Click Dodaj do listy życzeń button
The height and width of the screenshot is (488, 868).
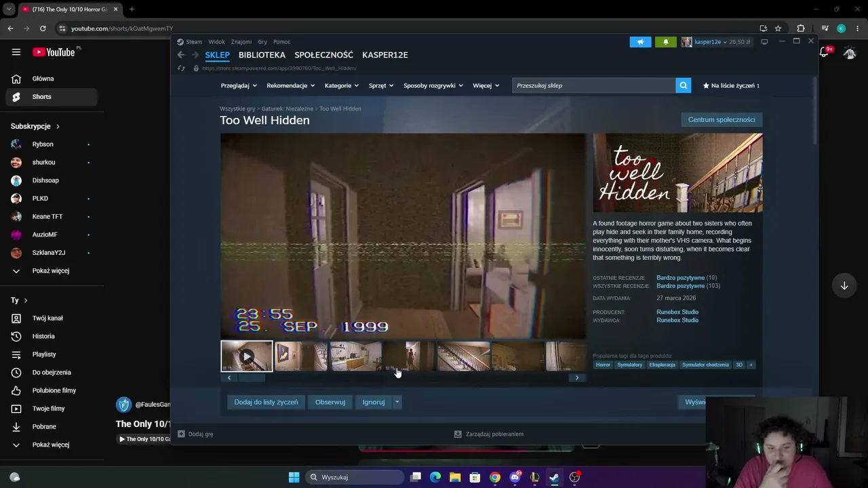pos(266,402)
